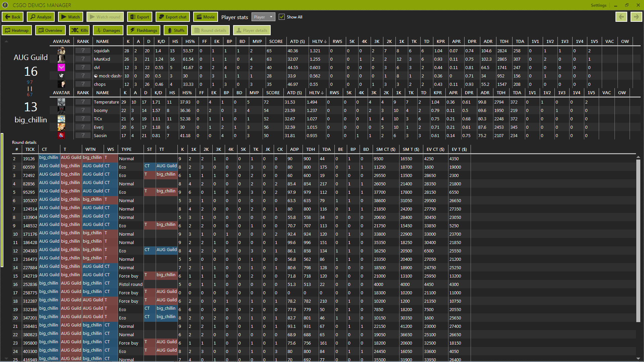Open the Kills view
This screenshot has width=644, height=362.
click(x=79, y=30)
